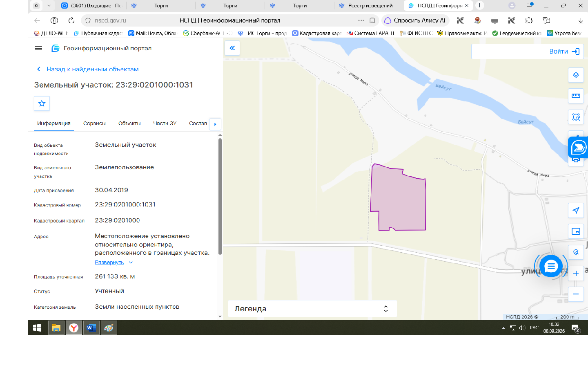Select the area search tool

(x=576, y=117)
